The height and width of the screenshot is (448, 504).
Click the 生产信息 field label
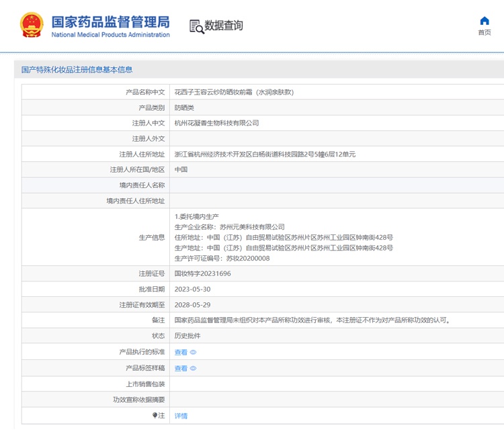pos(152,238)
